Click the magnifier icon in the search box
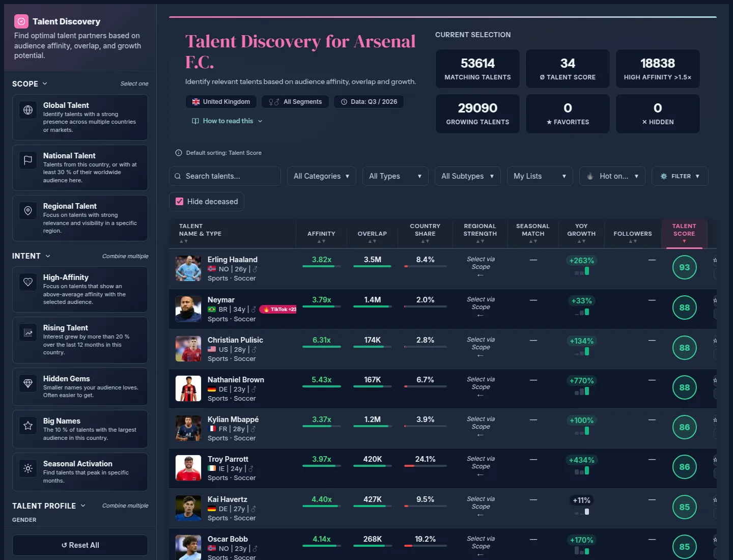Screen dimensions: 733x560 click(178, 176)
